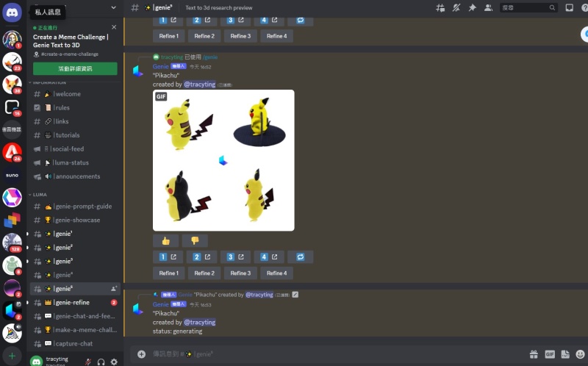Click Refine 1 under Pikachu GIF
The height and width of the screenshot is (366, 588).
(x=169, y=273)
